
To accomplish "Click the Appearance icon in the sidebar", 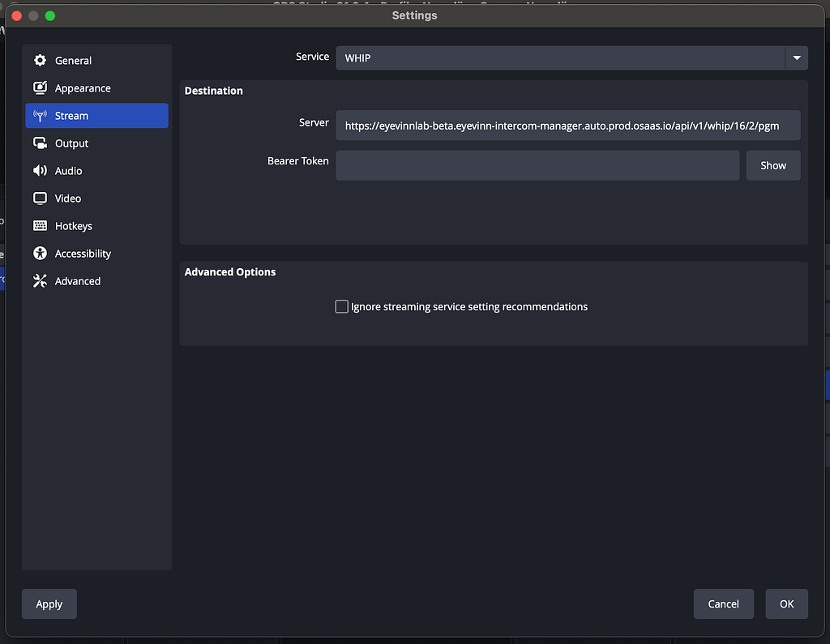I will click(40, 88).
